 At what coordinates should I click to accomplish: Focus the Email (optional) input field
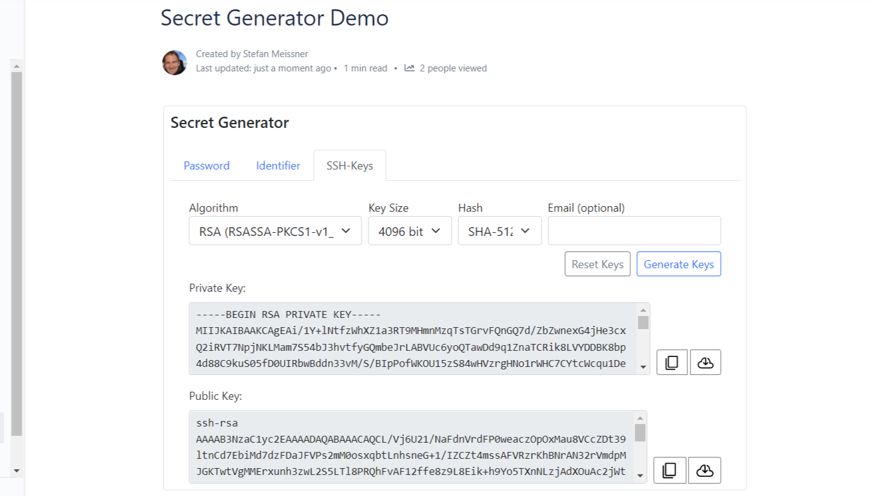click(634, 231)
